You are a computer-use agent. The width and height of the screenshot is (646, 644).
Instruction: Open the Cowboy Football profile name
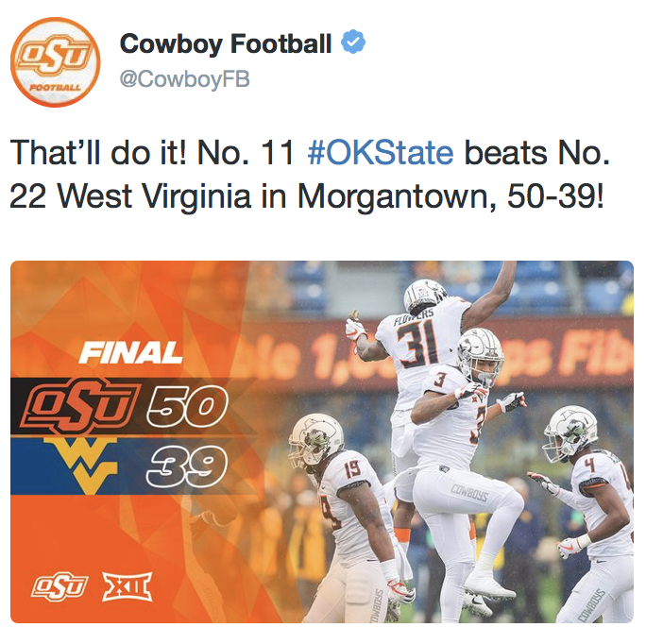[226, 43]
